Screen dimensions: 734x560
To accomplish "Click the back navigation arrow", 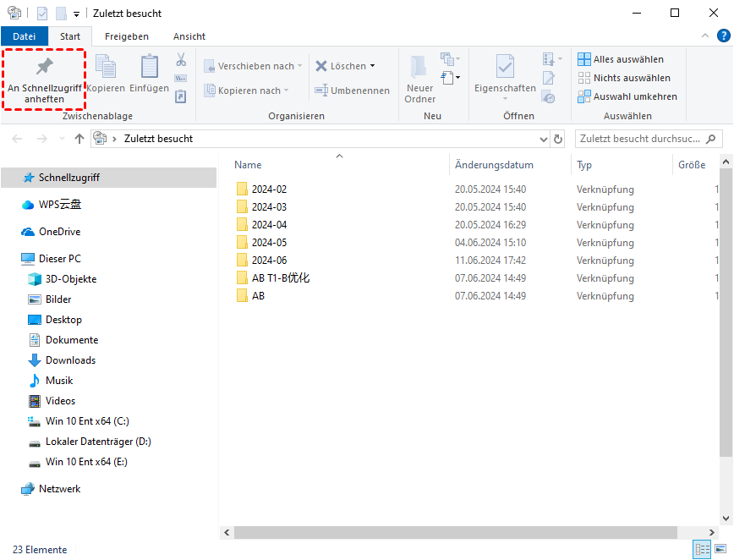I will tap(17, 139).
